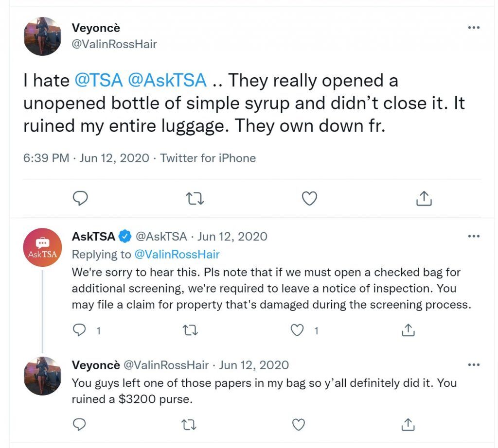Share AskTSA's reply tweet
The width and height of the screenshot is (498, 448).
click(408, 330)
